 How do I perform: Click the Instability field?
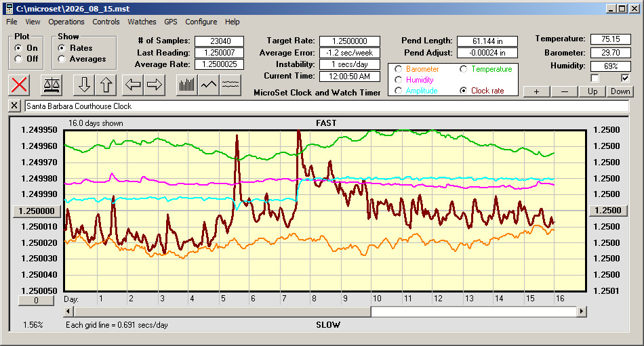[350, 64]
